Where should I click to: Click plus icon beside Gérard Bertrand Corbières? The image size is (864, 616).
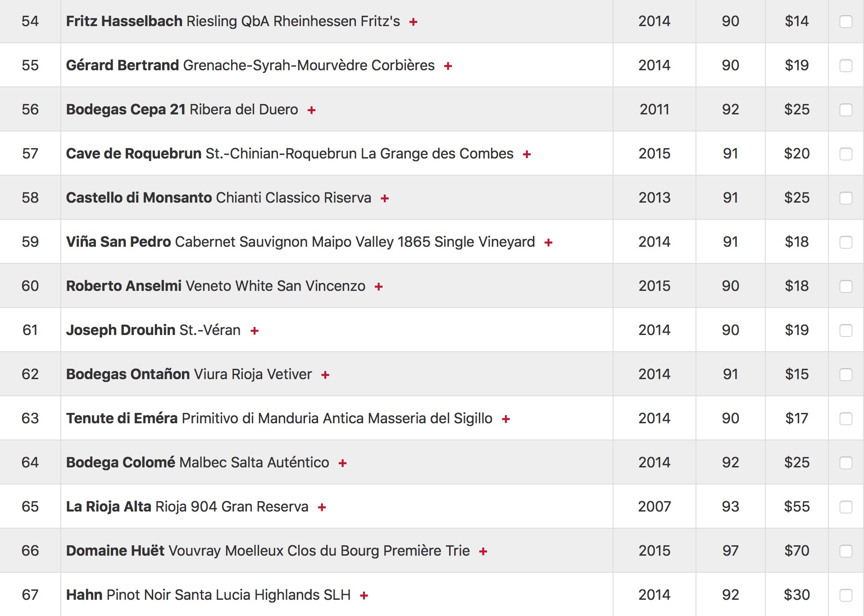(448, 66)
